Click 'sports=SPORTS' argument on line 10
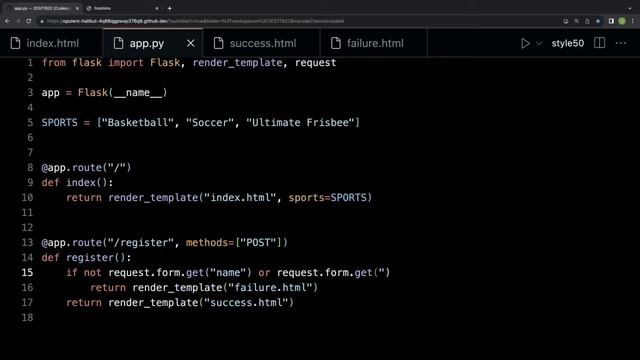Image resolution: width=640 pixels, height=360 pixels. tap(327, 198)
